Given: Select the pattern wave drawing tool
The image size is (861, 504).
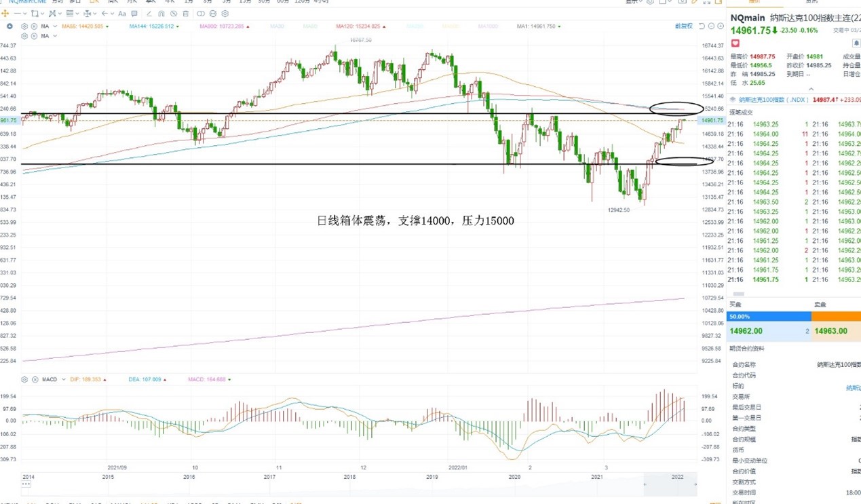Looking at the screenshot, I should [52, 14].
